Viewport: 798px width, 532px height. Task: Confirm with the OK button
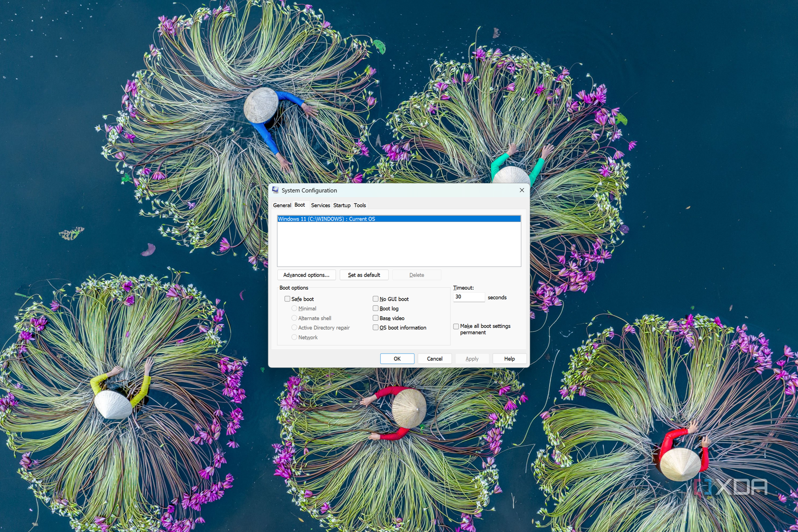pos(397,358)
